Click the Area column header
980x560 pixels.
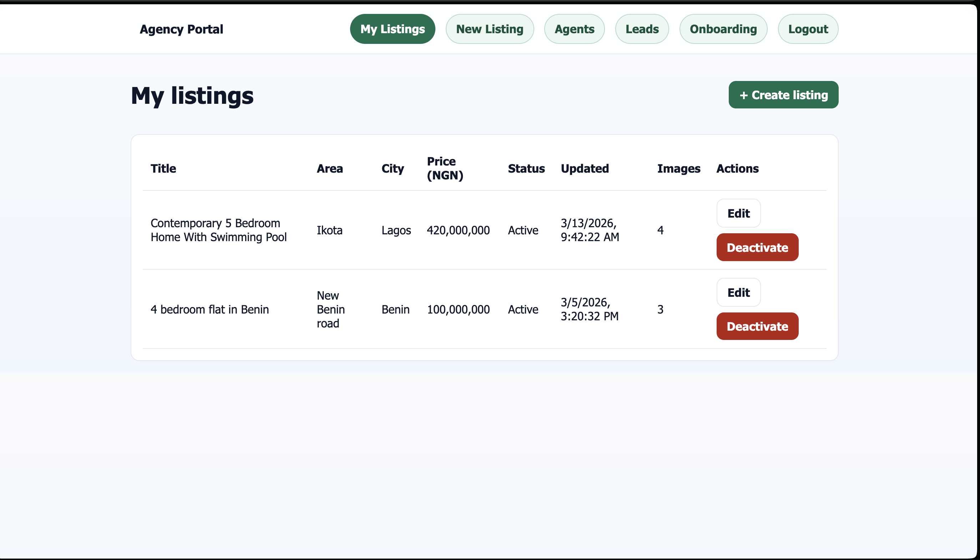330,168
